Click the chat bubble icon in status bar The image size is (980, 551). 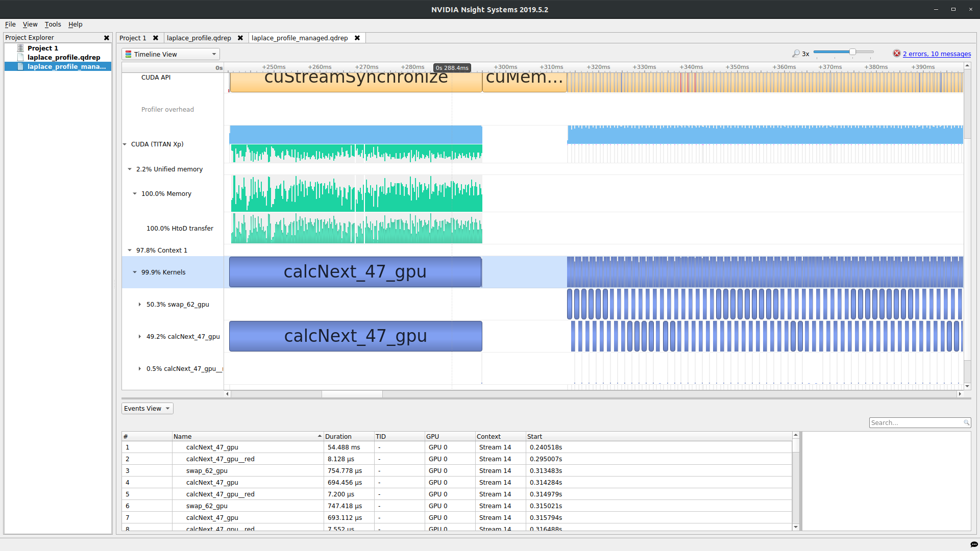974,544
